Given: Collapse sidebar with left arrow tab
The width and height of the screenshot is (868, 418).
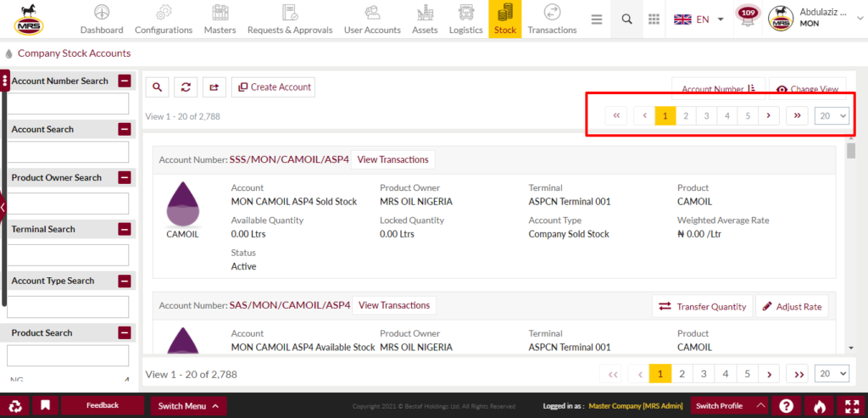Looking at the screenshot, I should click(x=3, y=208).
